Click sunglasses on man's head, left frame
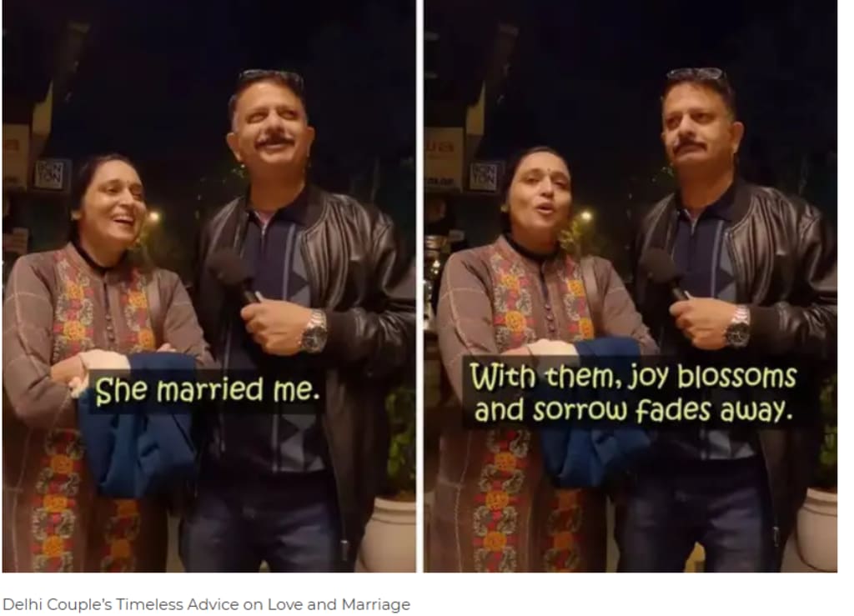This screenshot has width=854, height=616. point(271,78)
